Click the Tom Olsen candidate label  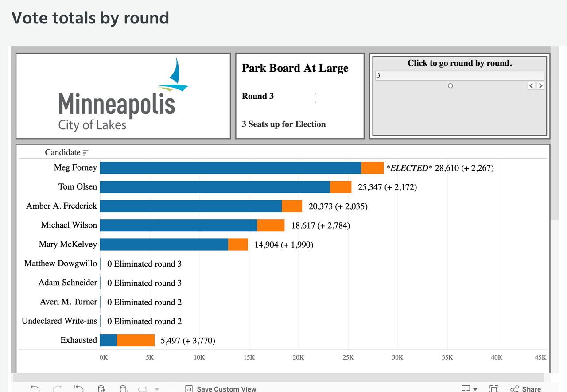pos(78,186)
